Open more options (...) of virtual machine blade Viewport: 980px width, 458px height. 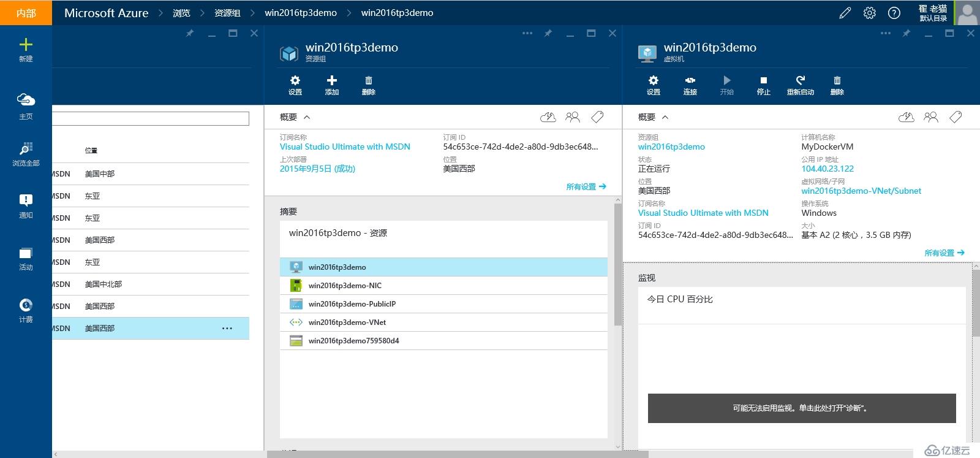coord(886,33)
